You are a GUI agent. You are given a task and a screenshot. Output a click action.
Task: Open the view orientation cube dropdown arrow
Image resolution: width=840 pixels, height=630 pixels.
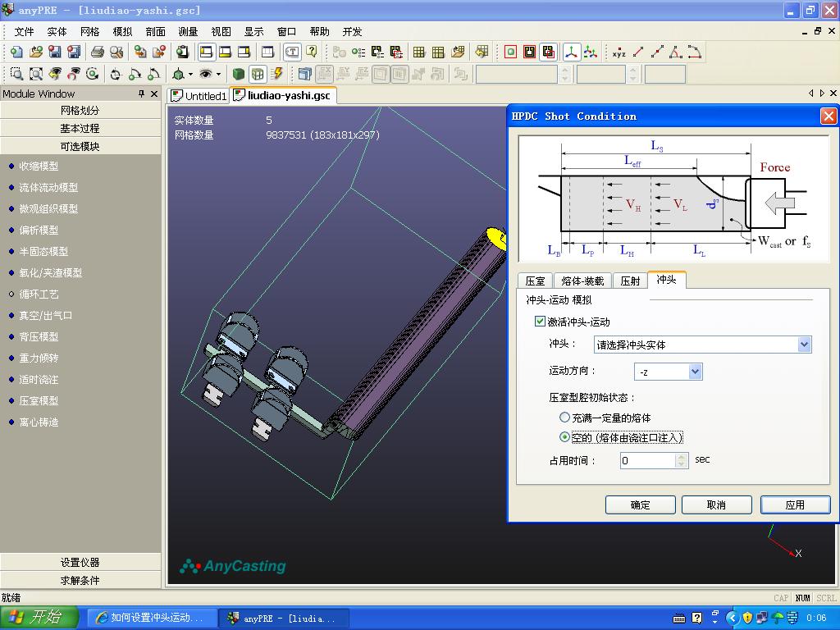point(190,74)
